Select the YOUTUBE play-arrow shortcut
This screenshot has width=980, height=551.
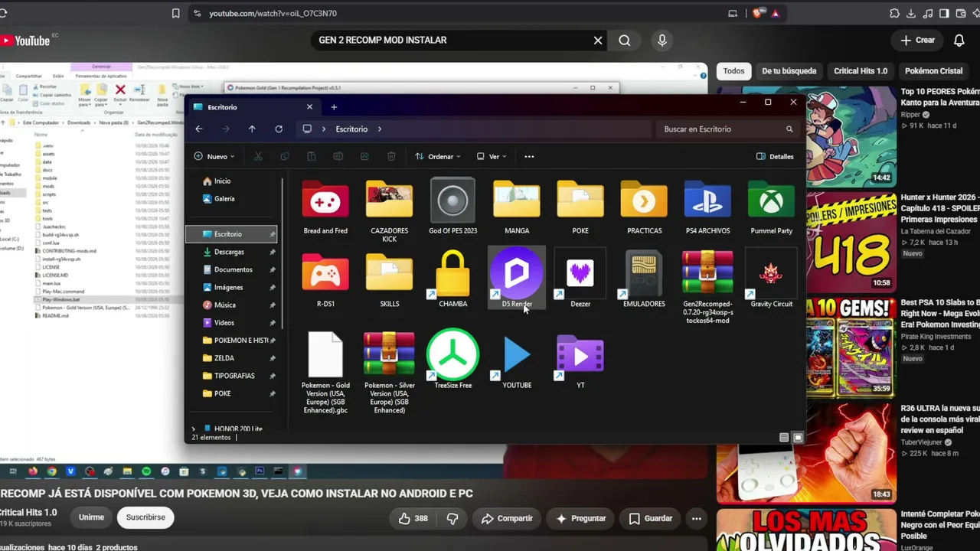tap(517, 360)
